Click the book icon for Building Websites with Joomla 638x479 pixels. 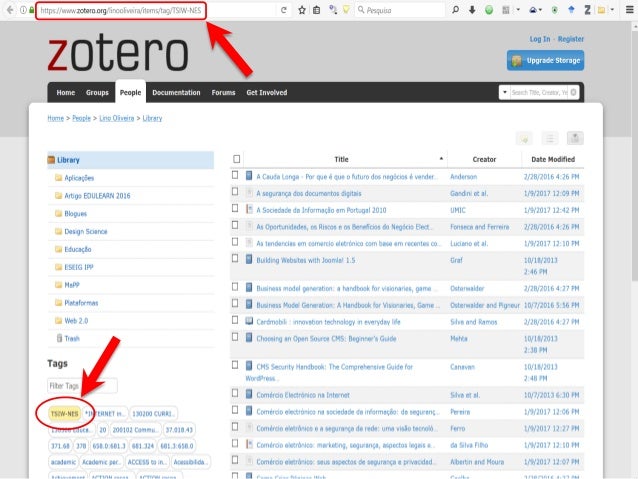pos(249,259)
